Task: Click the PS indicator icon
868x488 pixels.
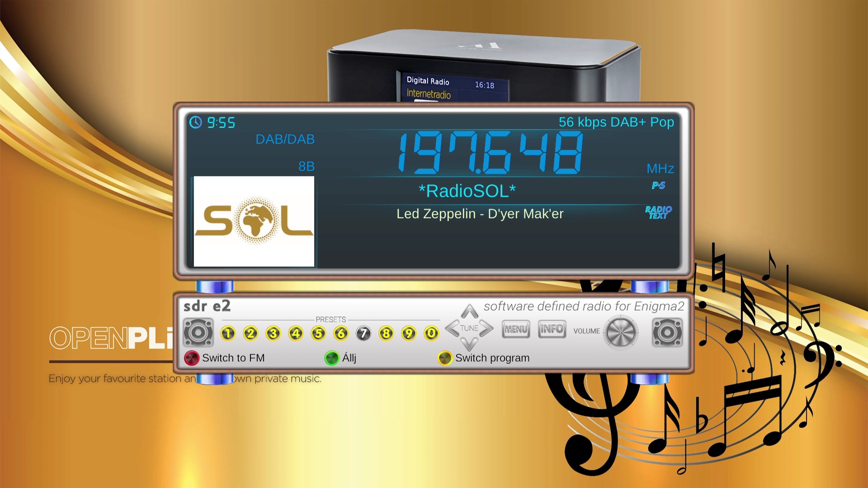Action: (x=658, y=185)
